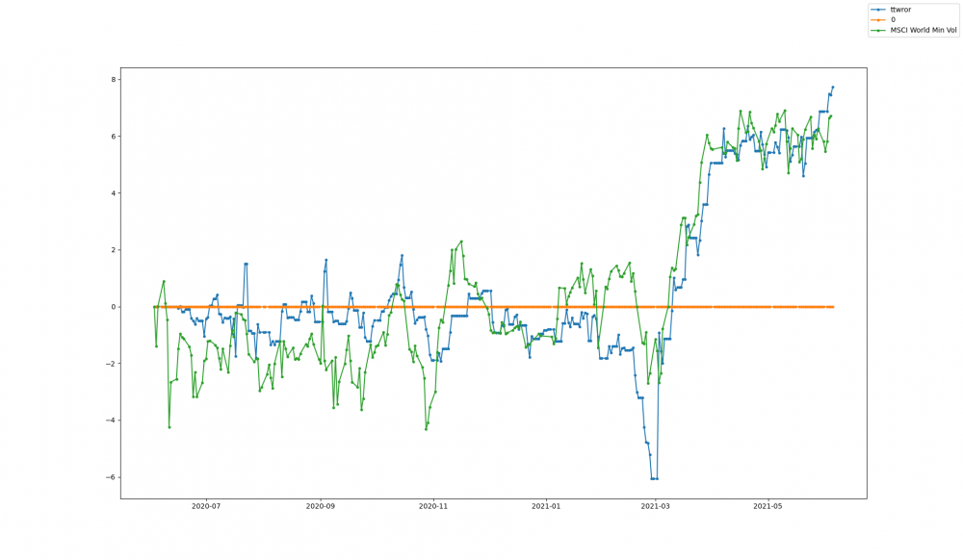Click the 2021-05 x-axis tick label

coord(768,506)
